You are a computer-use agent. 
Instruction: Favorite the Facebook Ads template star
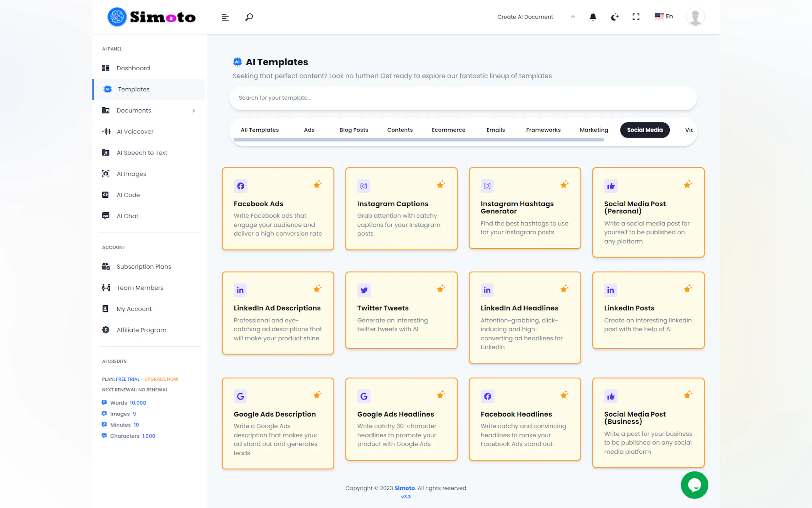(x=317, y=184)
